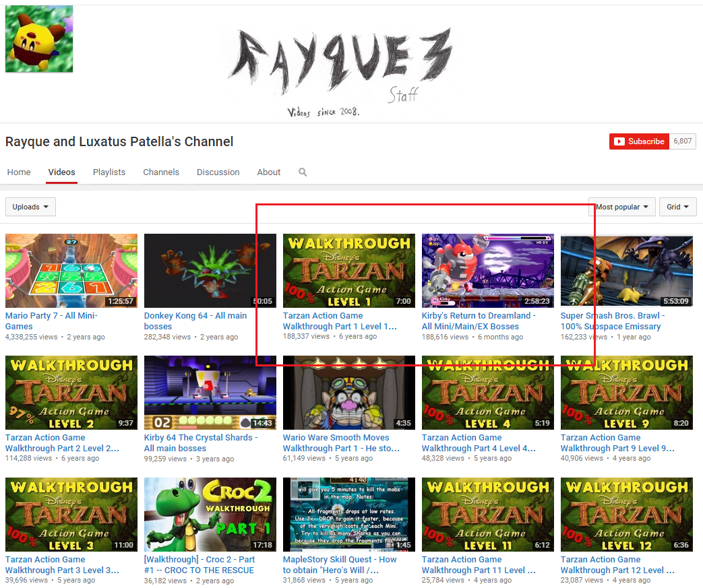Open Tarzan Level 3 walkthrough thumbnail
703x588 pixels.
71,515
